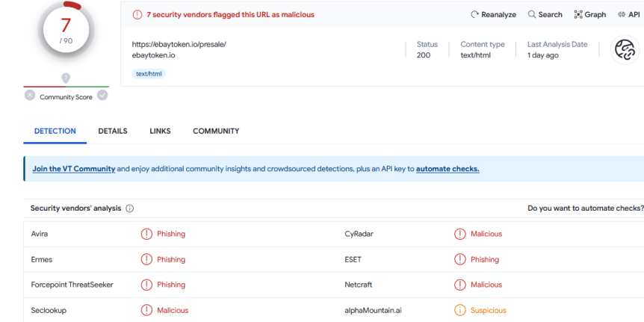
Task: Click the Phishing verdict for Avira
Action: (171, 234)
